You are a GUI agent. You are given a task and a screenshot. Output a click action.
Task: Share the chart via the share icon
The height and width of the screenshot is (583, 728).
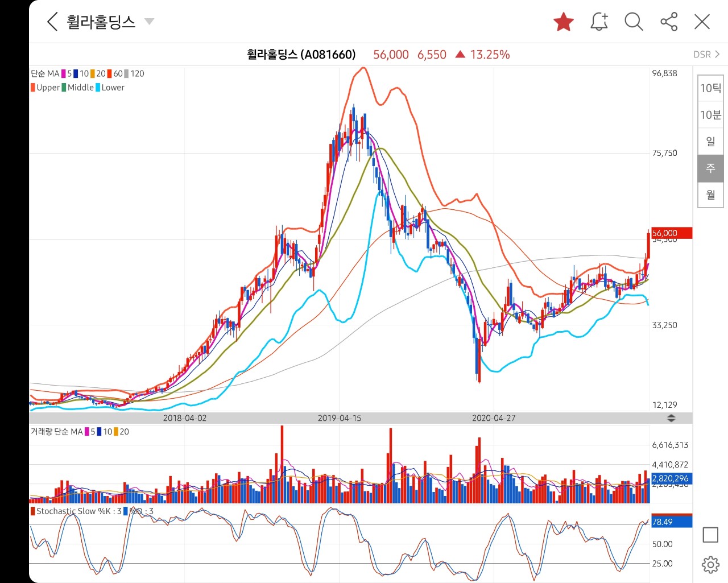[x=669, y=22]
